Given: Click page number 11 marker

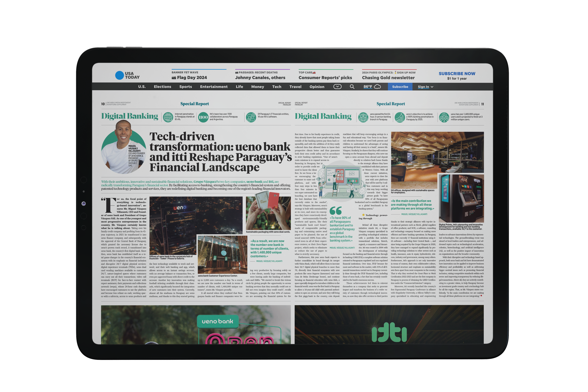Looking at the screenshot, I should click(482, 104).
